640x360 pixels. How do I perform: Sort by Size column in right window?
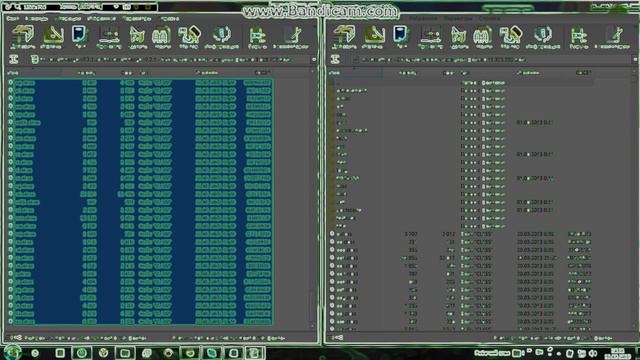click(407, 73)
